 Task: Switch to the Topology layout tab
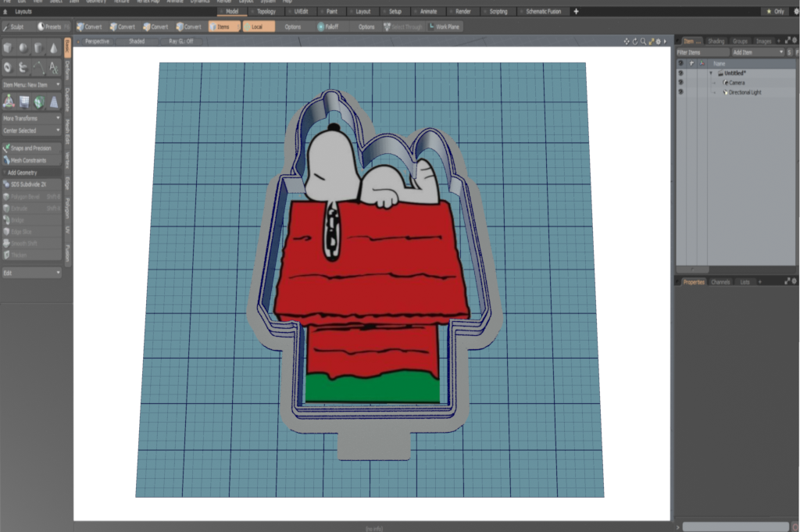(x=267, y=12)
